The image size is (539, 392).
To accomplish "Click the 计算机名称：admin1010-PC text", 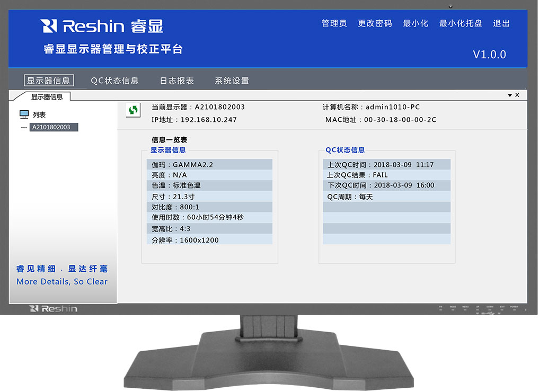I will [371, 107].
